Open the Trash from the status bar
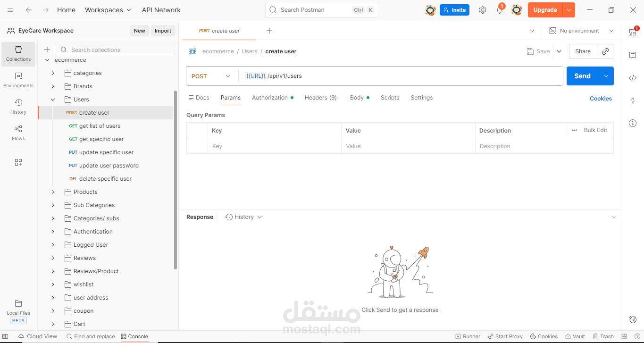The image size is (644, 343). tap(604, 336)
